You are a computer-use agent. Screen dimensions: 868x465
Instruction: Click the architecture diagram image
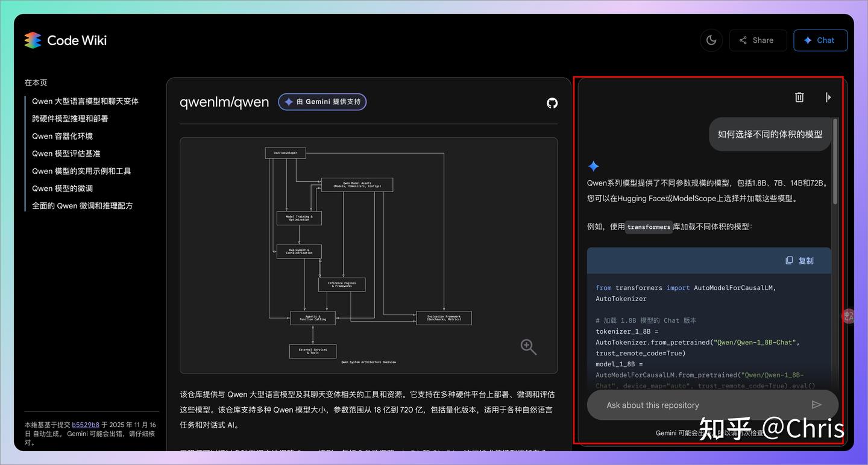[368, 255]
